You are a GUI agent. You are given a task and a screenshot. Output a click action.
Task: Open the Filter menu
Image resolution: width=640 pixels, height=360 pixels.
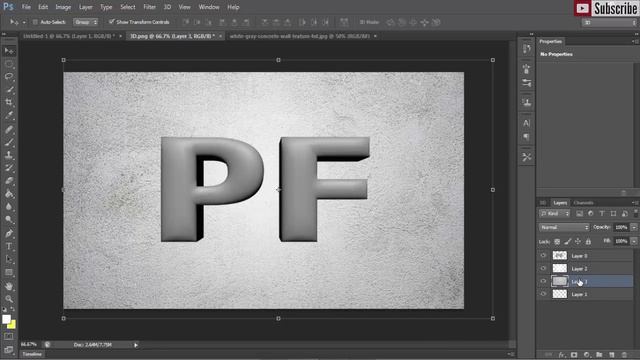point(149,7)
